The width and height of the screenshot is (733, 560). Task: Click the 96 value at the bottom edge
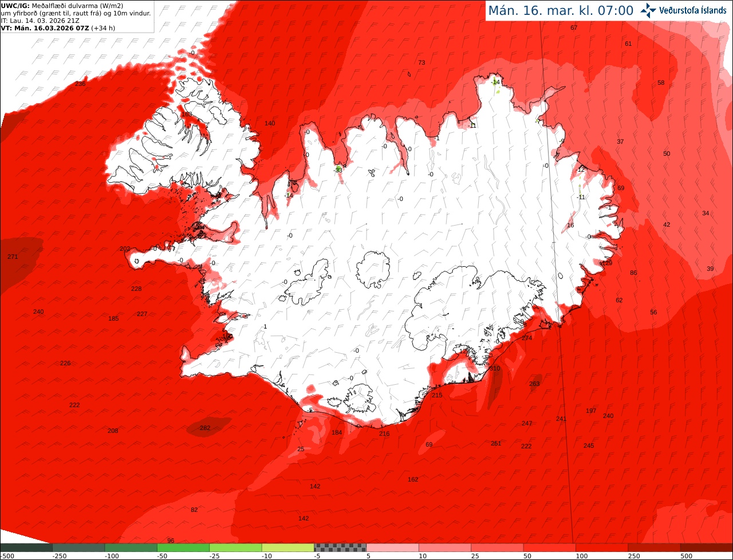171,541
